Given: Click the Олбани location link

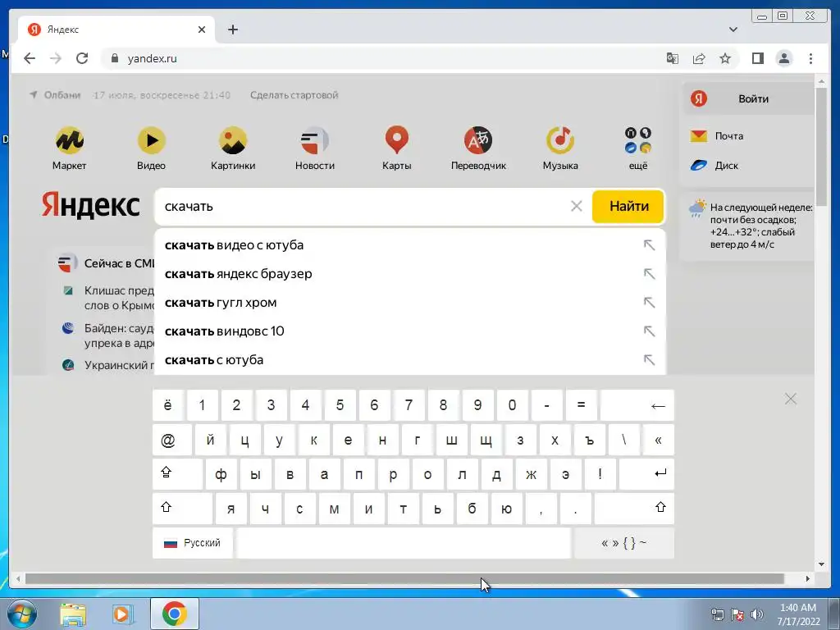Looking at the screenshot, I should (x=55, y=95).
